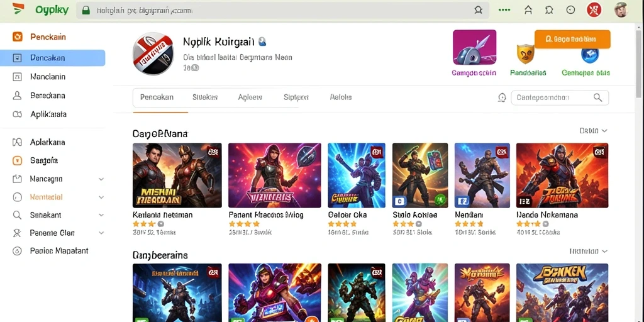644x322 pixels.
Task: Expand the Nemtacial sidebar chevron
Action: 101,197
